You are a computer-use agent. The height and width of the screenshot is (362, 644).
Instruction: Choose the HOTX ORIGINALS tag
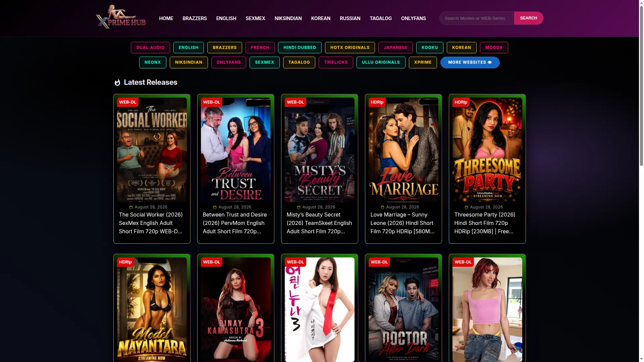(350, 48)
